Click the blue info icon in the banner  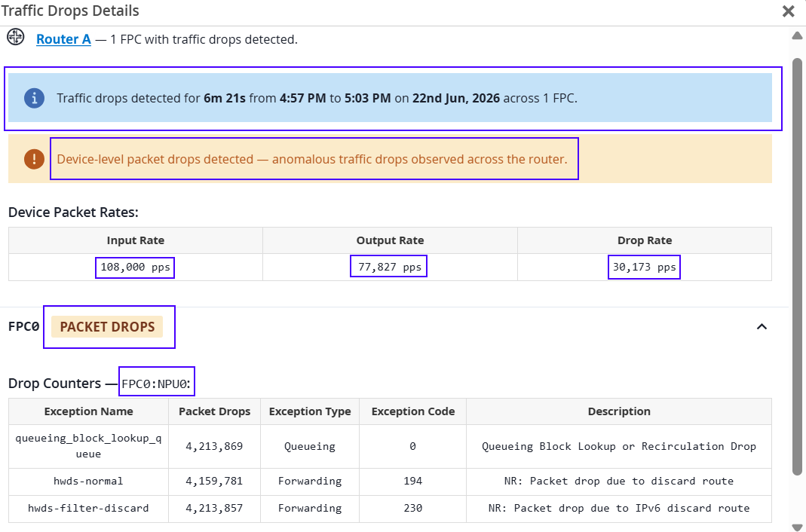34,97
